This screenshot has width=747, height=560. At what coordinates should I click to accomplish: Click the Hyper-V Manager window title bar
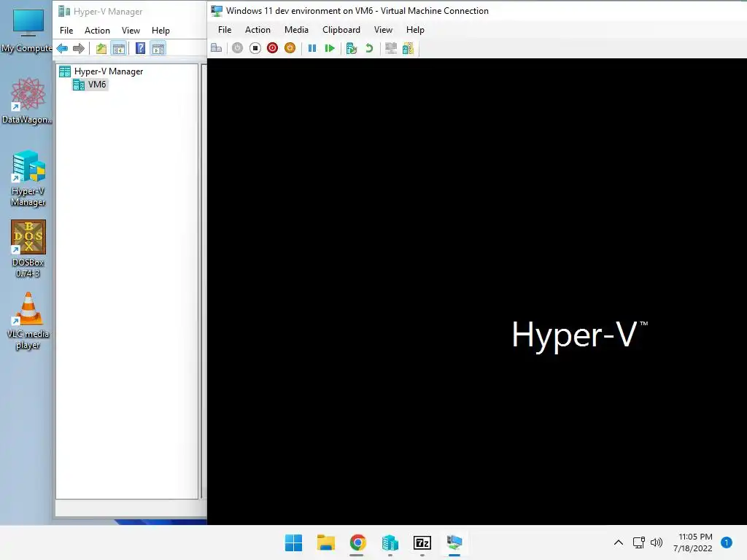tap(130, 12)
